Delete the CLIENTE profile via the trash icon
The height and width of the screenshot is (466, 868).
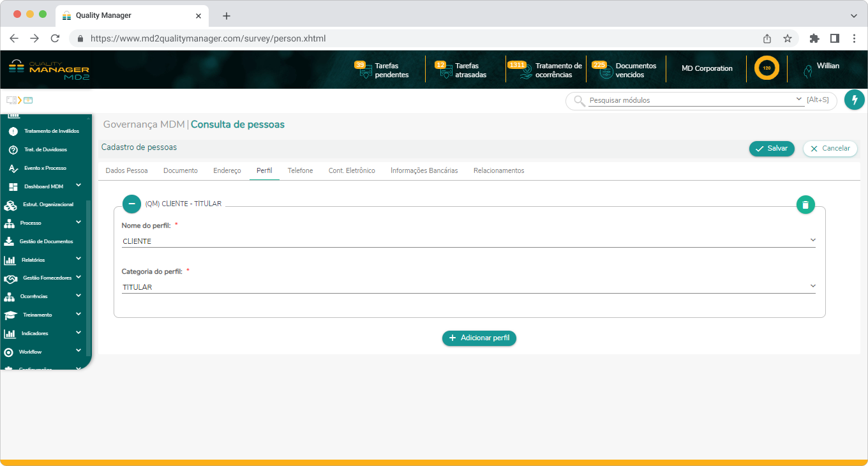(x=805, y=204)
